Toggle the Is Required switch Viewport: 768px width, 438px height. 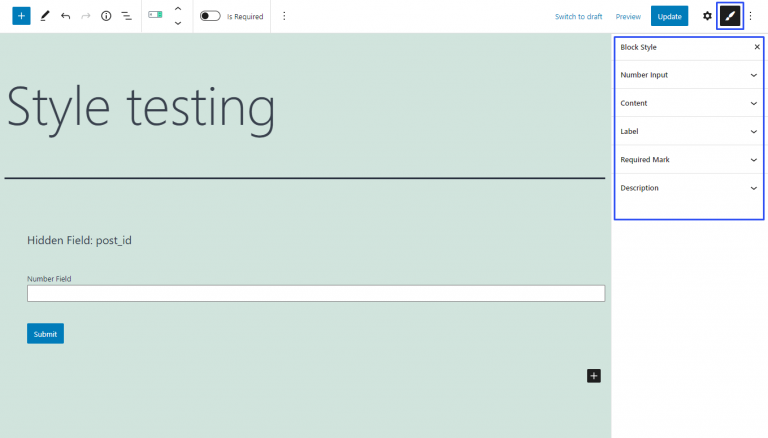click(x=210, y=16)
